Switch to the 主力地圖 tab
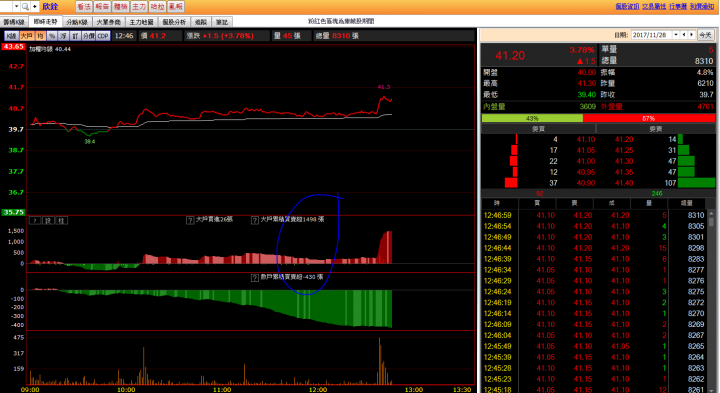Image resolution: width=720 pixels, height=393 pixels. click(x=141, y=22)
